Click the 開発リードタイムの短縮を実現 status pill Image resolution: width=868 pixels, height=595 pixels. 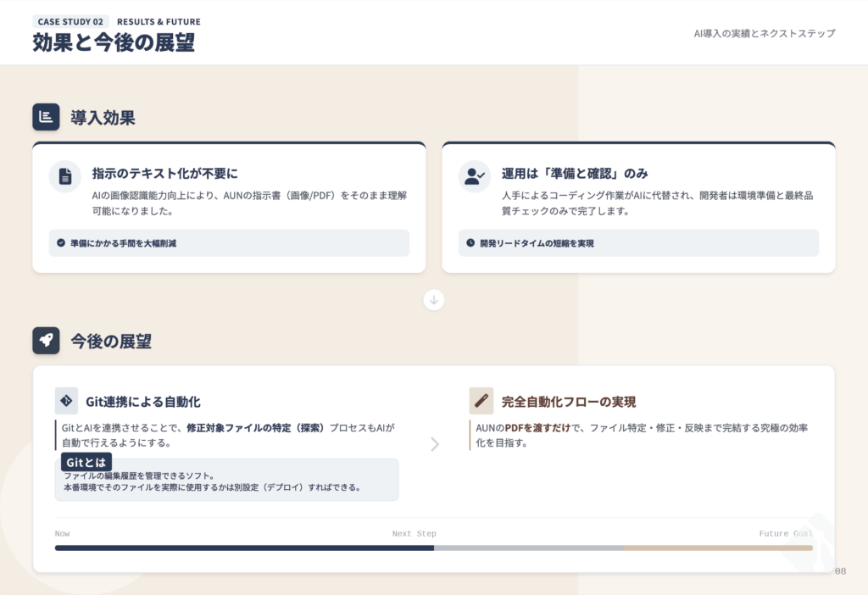click(x=638, y=243)
